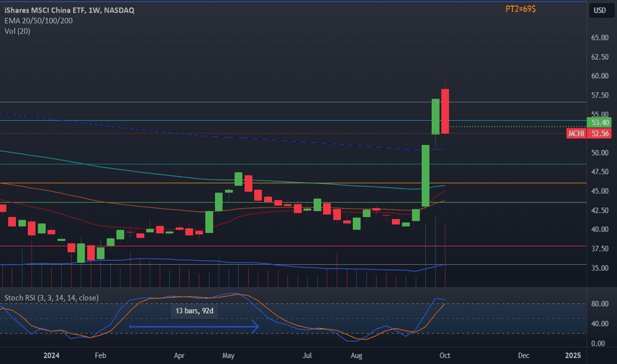Click the 2025 time axis label
Screen dimensions: 617x364
[573, 355]
